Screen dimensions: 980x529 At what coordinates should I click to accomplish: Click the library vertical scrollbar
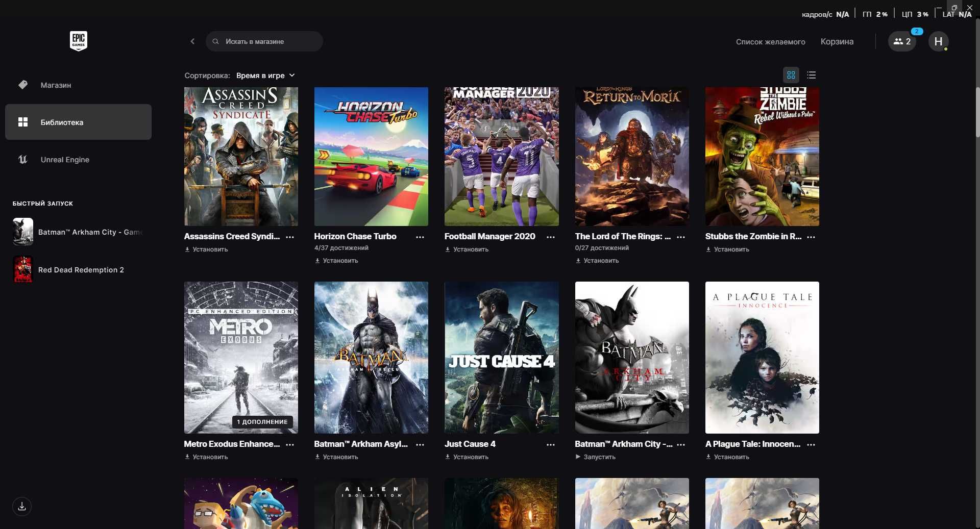977,112
